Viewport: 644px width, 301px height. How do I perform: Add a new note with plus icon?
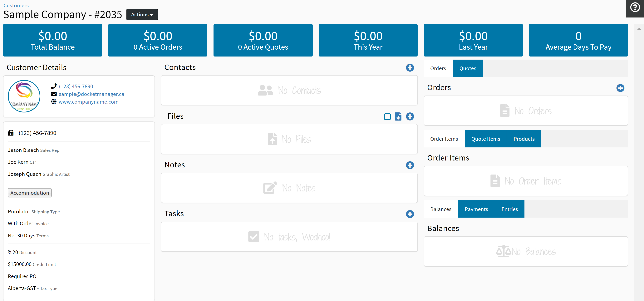point(410,165)
